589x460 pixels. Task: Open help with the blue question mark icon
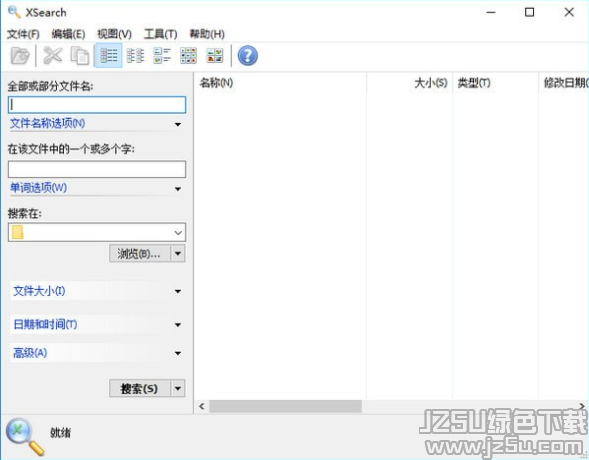click(248, 56)
